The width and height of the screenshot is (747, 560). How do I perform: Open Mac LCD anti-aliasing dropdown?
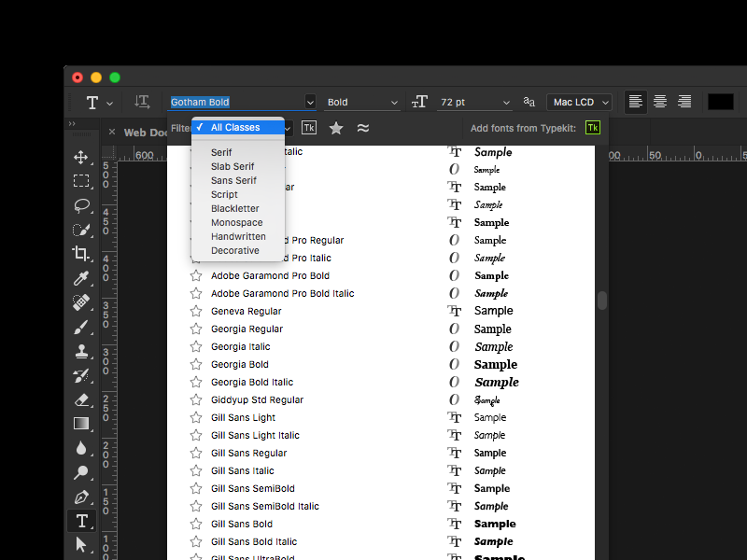click(579, 103)
